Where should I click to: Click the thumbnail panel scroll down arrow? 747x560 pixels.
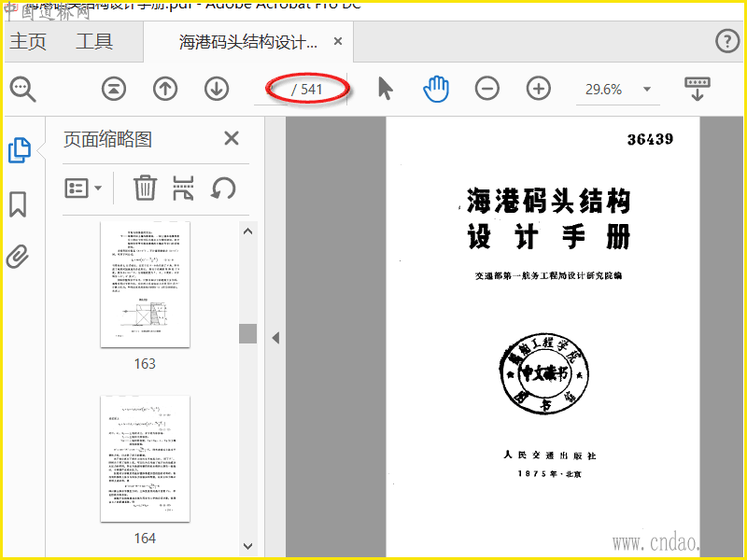click(247, 546)
